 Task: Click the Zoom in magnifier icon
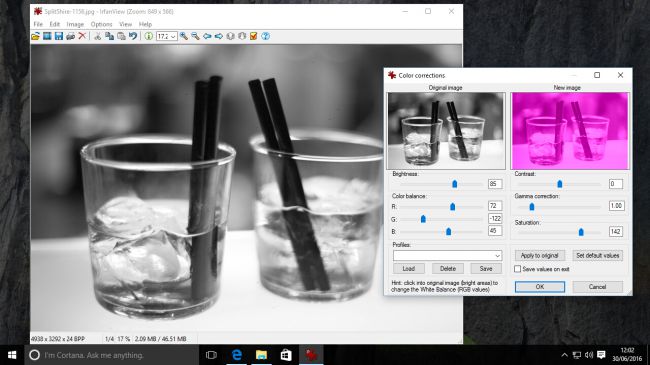click(x=184, y=36)
